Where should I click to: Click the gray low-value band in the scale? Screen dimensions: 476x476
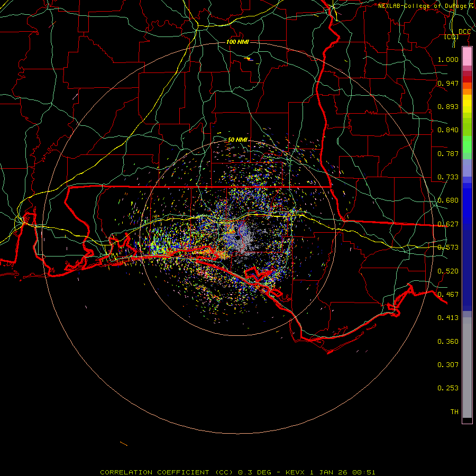tap(467, 368)
